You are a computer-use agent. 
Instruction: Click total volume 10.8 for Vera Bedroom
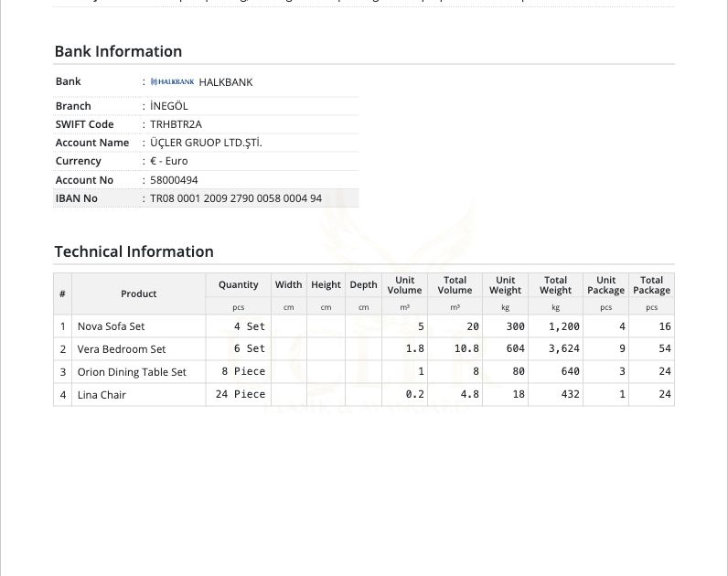466,348
